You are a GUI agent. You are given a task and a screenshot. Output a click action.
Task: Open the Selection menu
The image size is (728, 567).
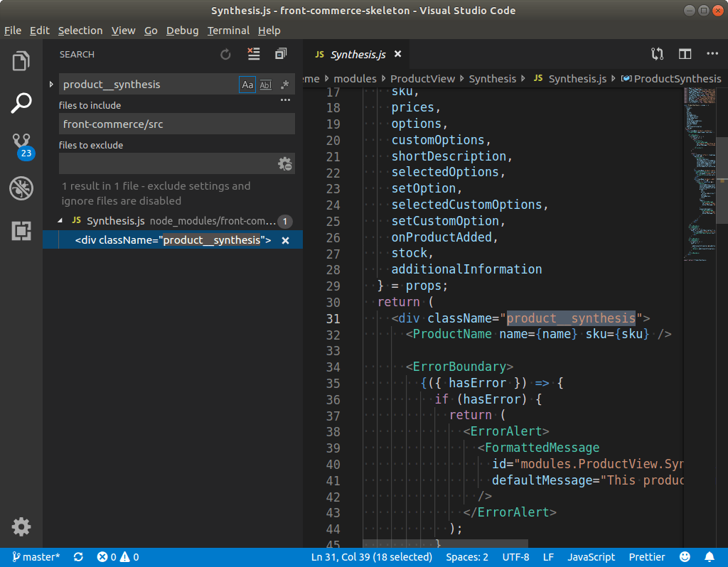pyautogui.click(x=80, y=31)
